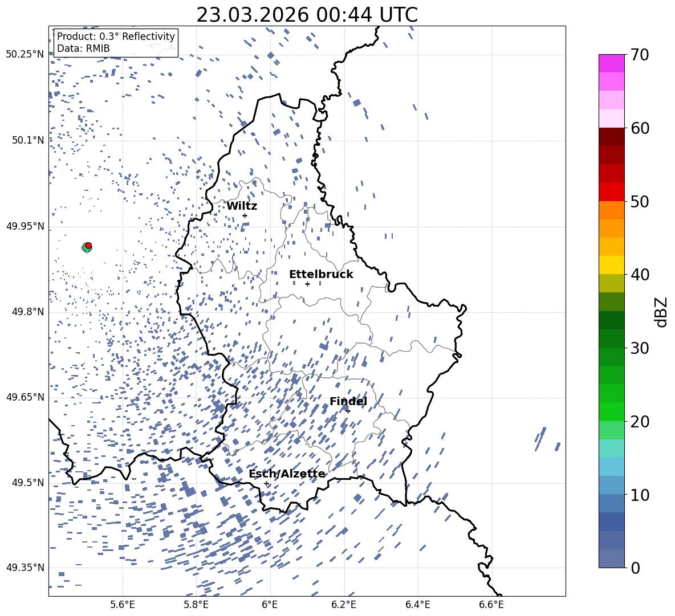Click the 6.4°E longitude tick label
Screen dimensions: 675x616
click(x=417, y=605)
